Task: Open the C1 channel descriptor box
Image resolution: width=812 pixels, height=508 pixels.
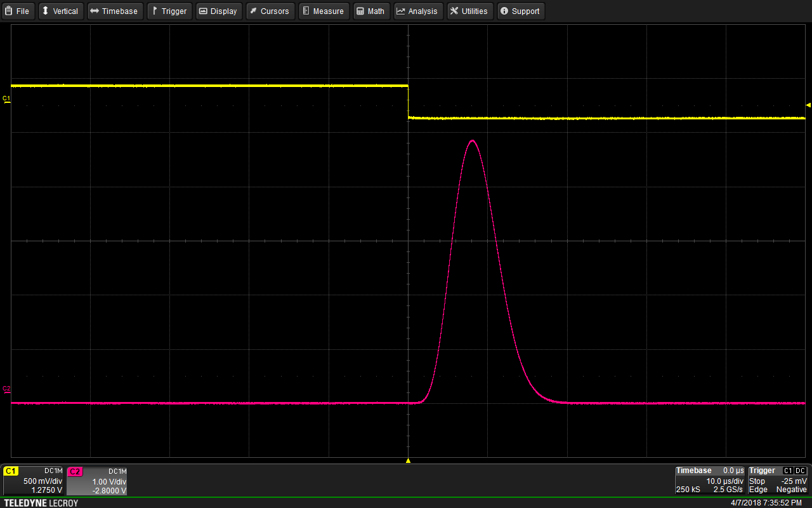Action: click(34, 480)
